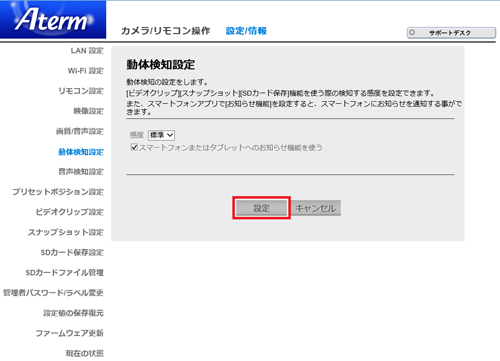Open プリセットポジション設定 in sidebar
Screen dimensions: 500x361
(x=58, y=192)
